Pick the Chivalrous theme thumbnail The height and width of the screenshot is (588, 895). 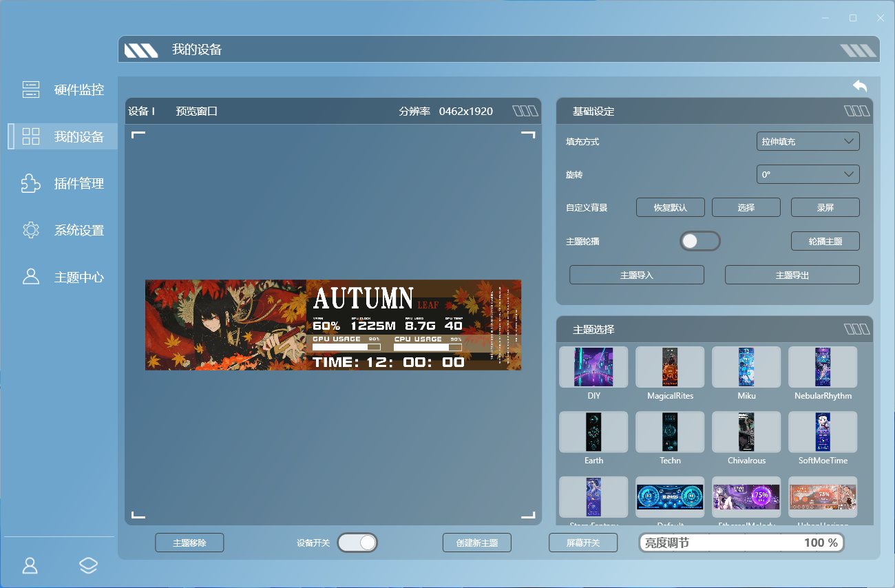click(746, 432)
